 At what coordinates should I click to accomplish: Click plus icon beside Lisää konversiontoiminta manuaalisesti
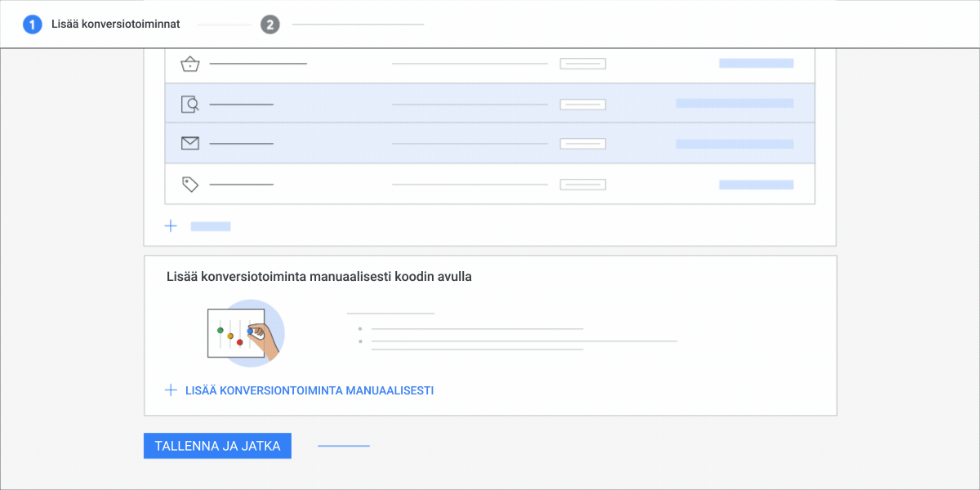tap(171, 390)
